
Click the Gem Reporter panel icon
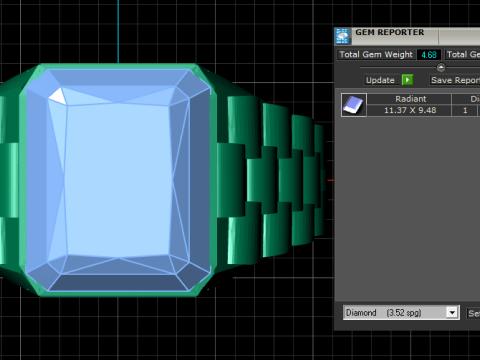[x=342, y=36]
